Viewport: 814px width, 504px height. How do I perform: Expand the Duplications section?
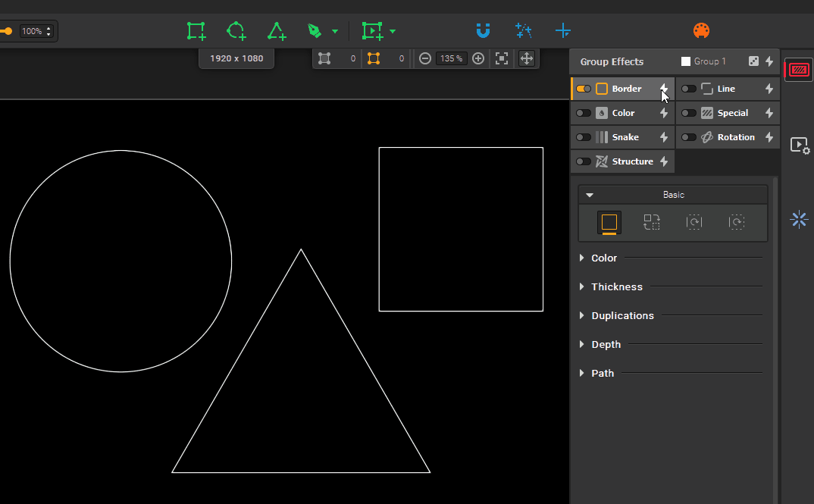(621, 315)
